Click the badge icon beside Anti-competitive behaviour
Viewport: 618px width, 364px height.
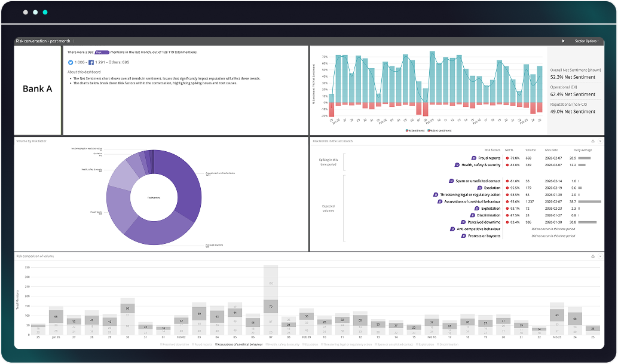coord(452,229)
